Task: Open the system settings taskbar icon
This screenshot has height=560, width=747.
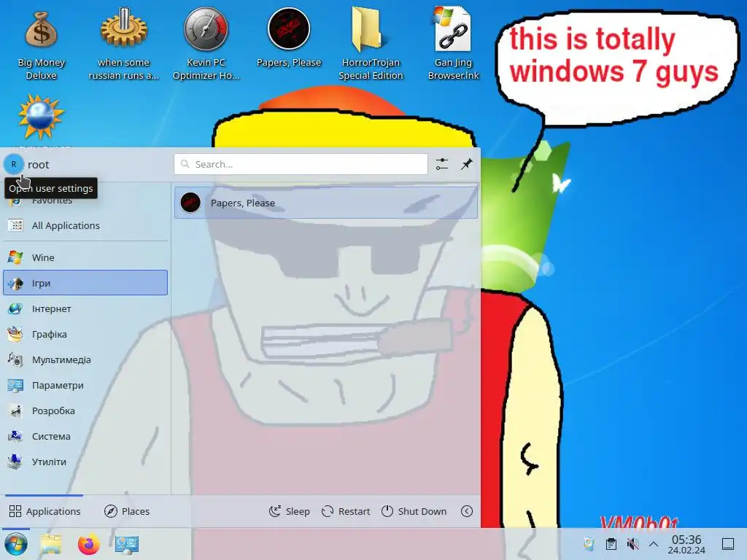Action: (x=127, y=544)
